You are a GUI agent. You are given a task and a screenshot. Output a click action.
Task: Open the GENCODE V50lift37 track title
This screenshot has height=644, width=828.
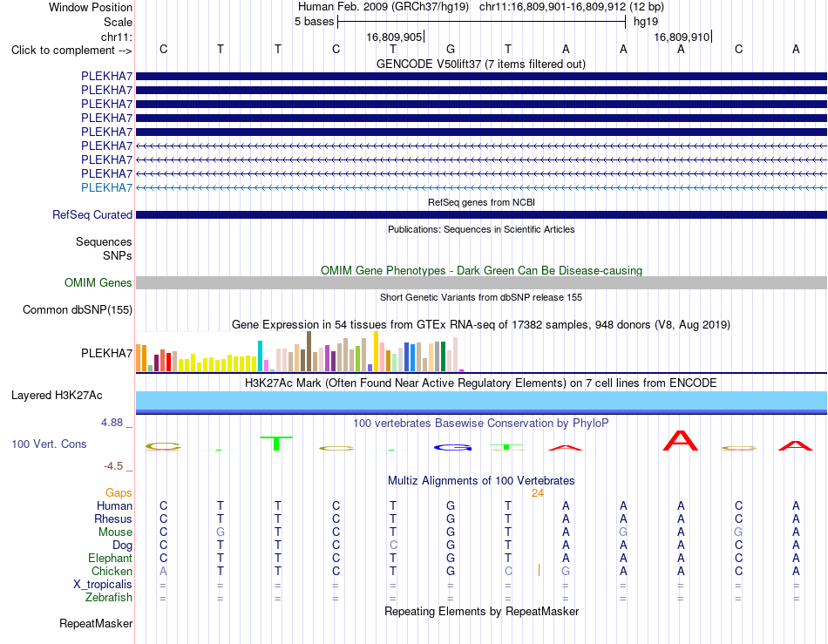coord(480,64)
